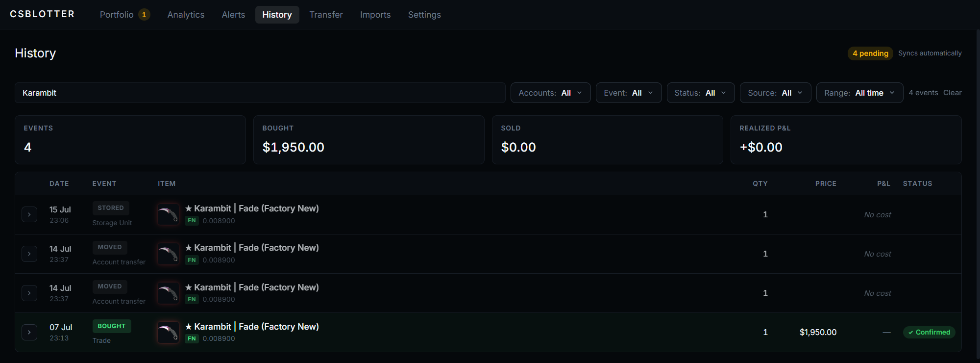Click the Trade label under BOUGHT
Viewport: 980px width, 363px height.
(x=101, y=340)
